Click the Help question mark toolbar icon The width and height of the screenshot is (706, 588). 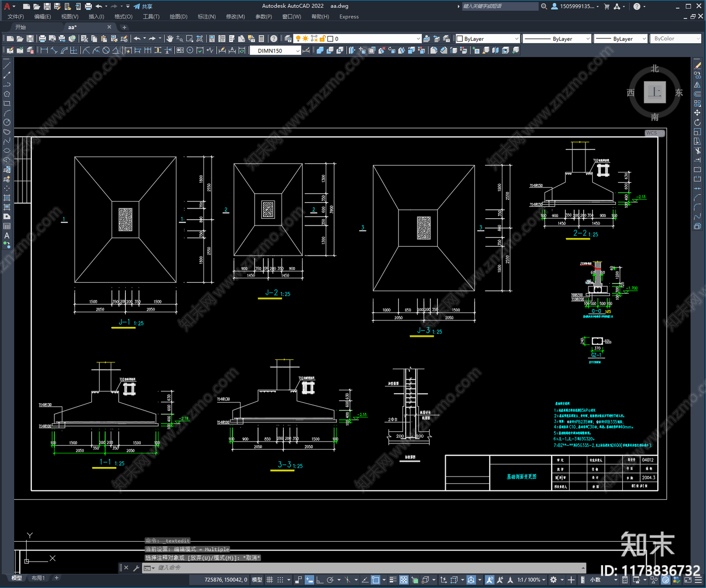click(x=274, y=39)
